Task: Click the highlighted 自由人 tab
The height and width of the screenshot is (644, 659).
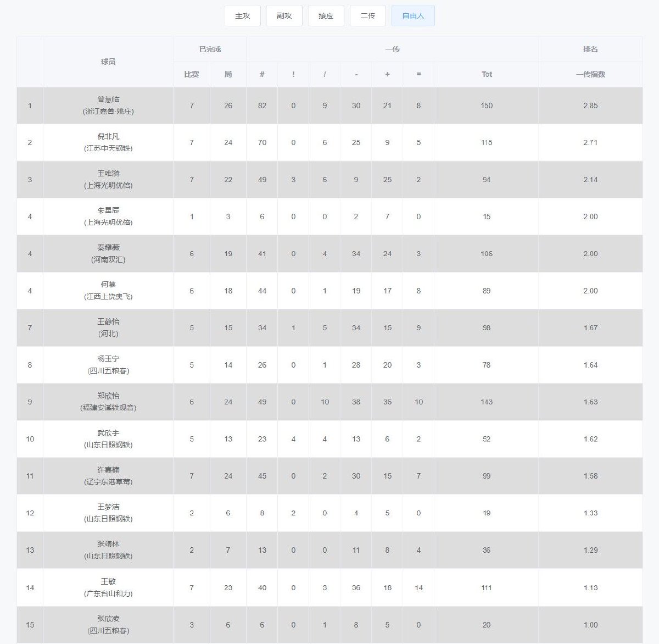Action: [x=412, y=16]
